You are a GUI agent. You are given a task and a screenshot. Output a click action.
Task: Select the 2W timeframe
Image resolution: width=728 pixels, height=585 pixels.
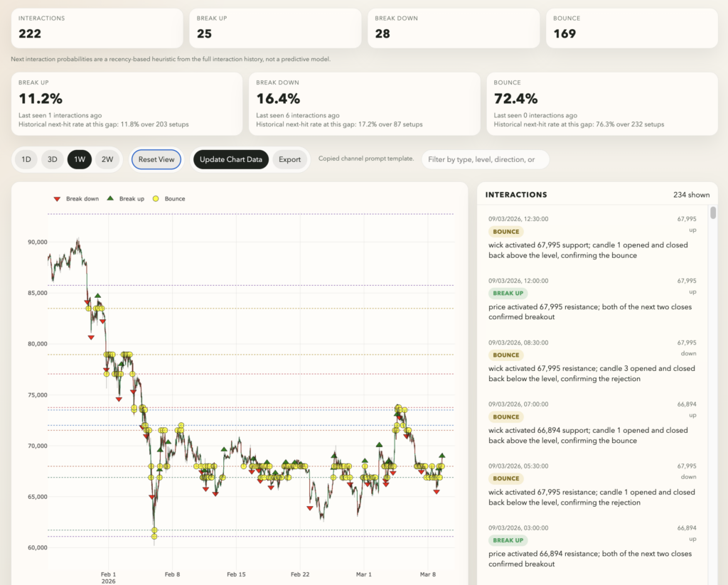click(107, 159)
